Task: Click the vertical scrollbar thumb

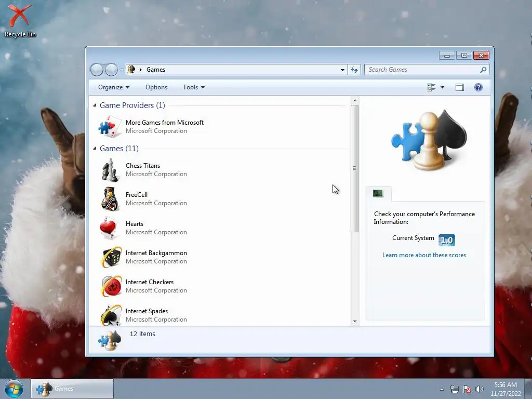Action: [x=354, y=169]
